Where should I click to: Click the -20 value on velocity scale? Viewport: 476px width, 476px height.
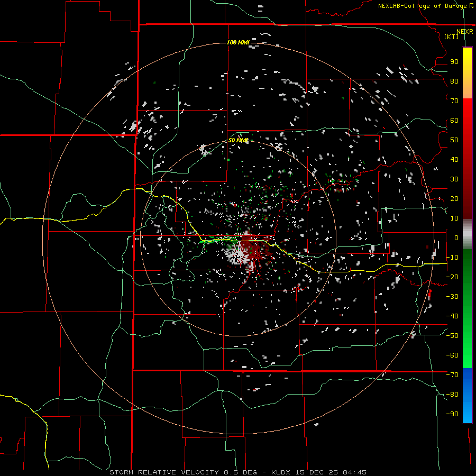coord(452,277)
